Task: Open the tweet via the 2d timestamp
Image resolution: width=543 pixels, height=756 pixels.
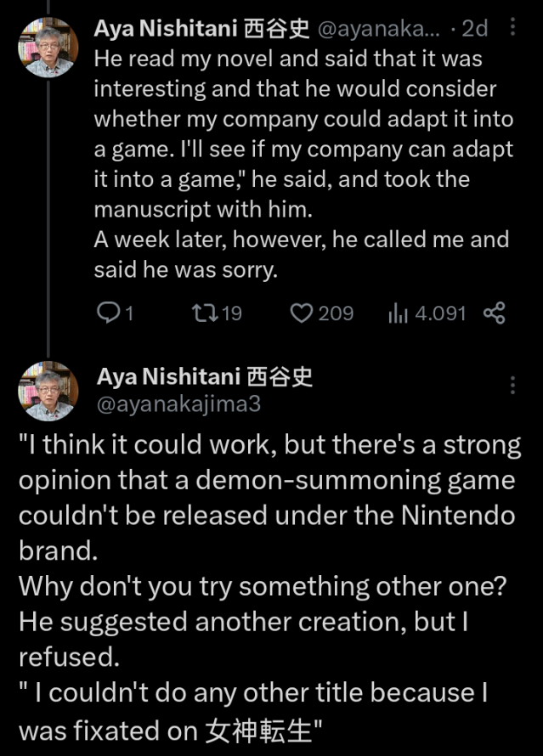Action: [475, 29]
